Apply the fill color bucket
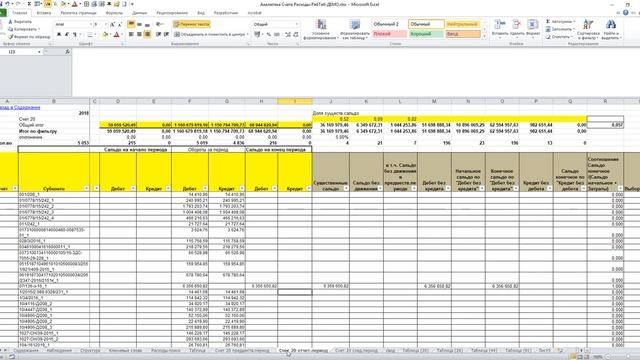Image resolution: width=640 pixels, height=360 pixels. click(x=104, y=35)
